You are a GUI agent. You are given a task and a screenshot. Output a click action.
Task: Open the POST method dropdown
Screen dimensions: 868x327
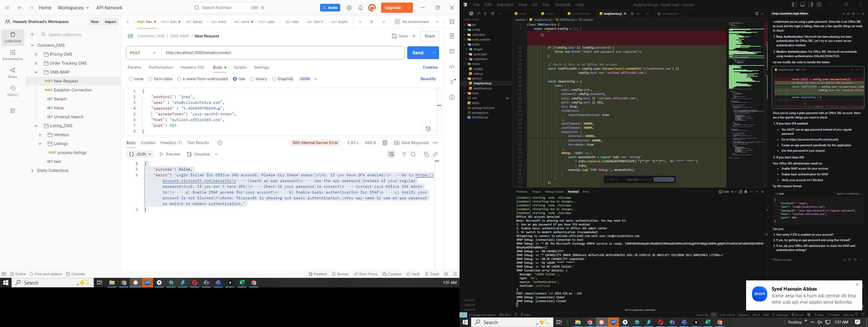144,53
